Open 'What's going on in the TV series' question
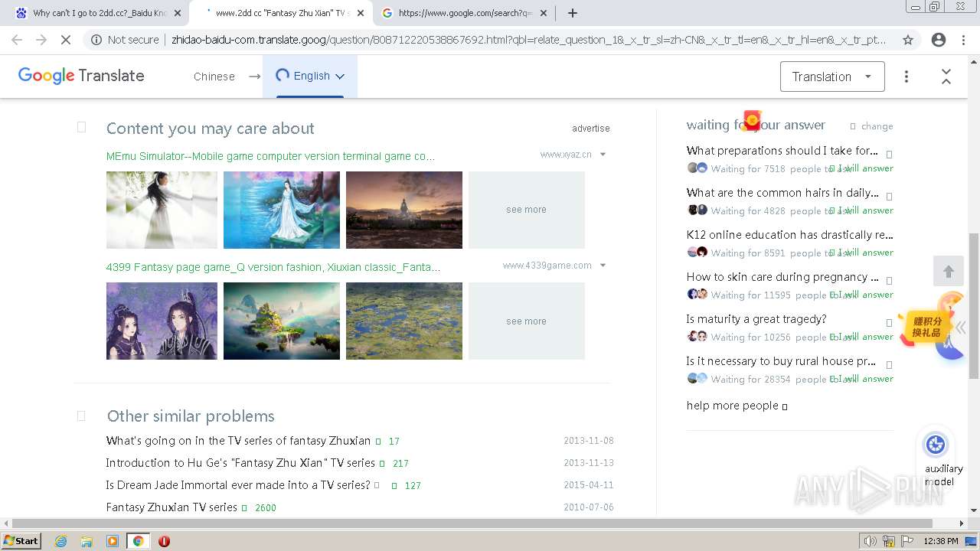 (x=238, y=441)
